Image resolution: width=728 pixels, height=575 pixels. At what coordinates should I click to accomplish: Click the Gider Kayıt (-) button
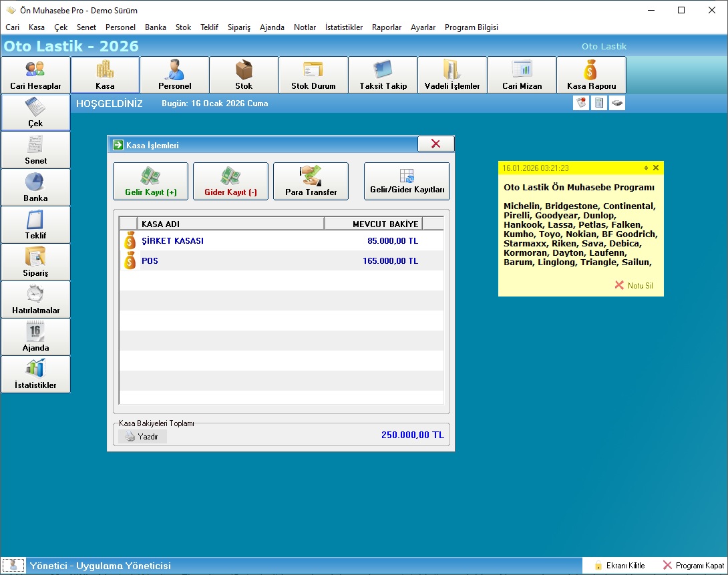click(230, 181)
